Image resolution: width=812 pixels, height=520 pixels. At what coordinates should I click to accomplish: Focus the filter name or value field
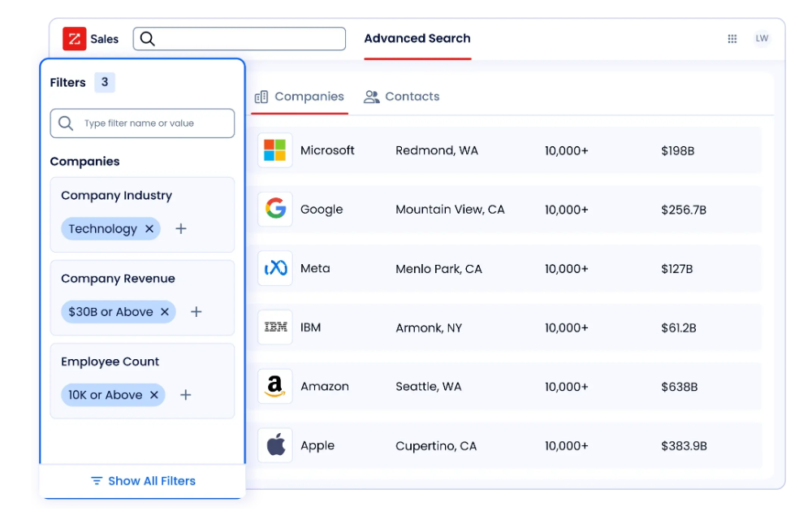pos(142,123)
